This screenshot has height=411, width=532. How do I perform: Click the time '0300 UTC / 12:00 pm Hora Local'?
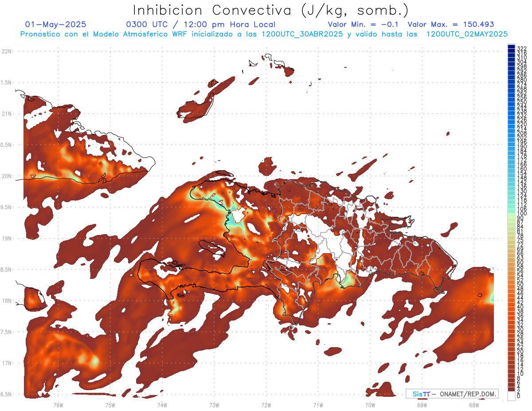click(200, 24)
